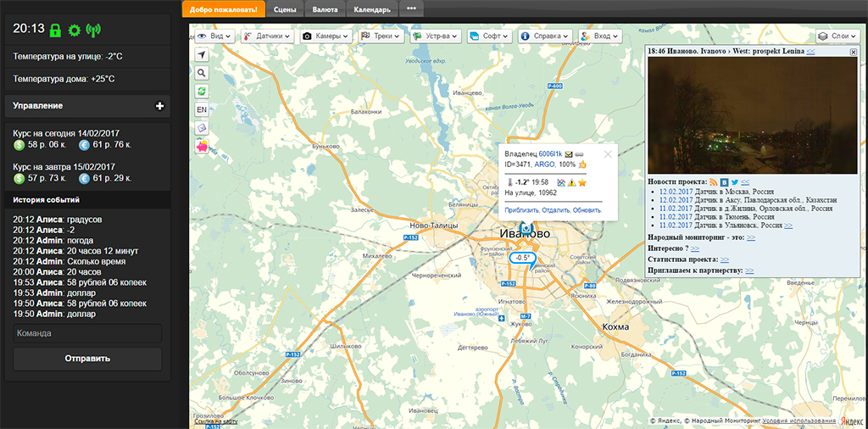The width and height of the screenshot is (868, 429).
Task: Click the chain link icon in balloon
Action: pos(579,154)
